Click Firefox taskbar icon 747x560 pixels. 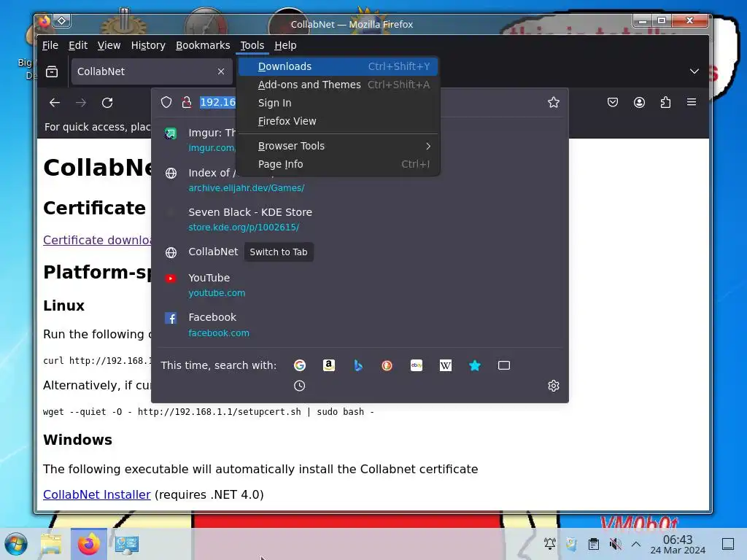tap(89, 544)
